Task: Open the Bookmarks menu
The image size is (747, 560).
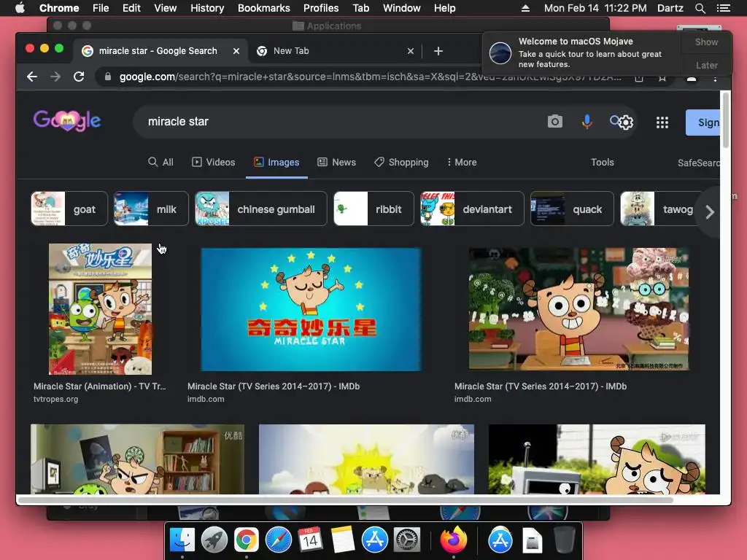Action: (x=263, y=8)
